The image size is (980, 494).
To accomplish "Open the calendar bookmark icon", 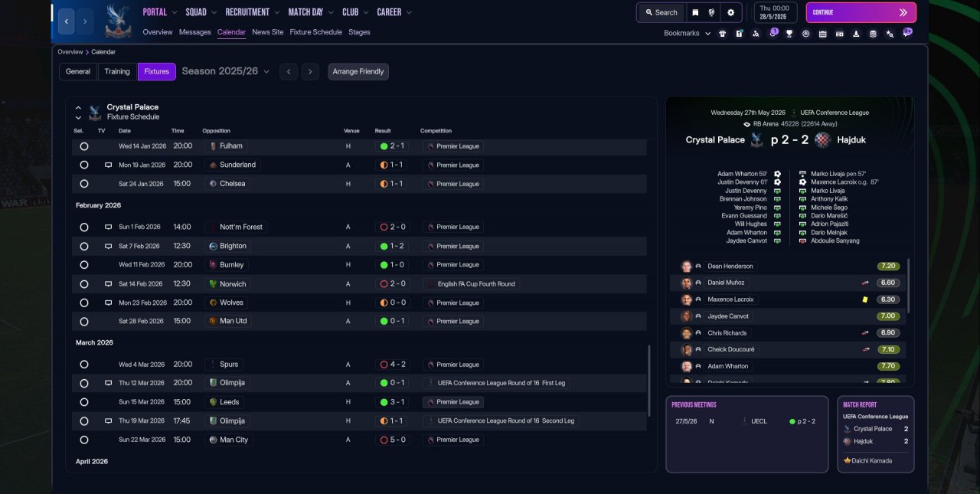I will [822, 34].
